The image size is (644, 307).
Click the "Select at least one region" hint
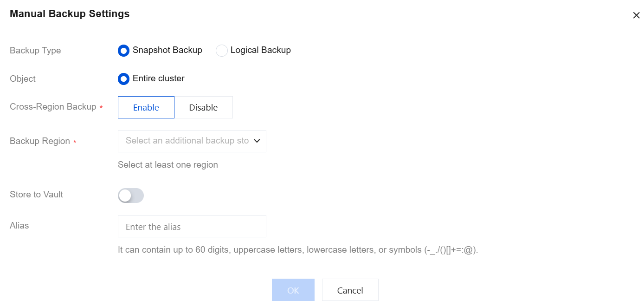[x=168, y=165]
